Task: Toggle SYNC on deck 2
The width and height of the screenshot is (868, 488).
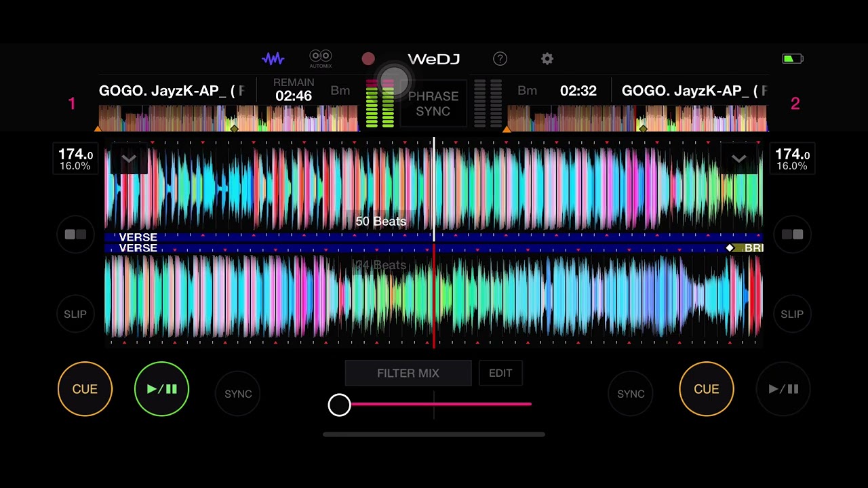Action: point(631,394)
